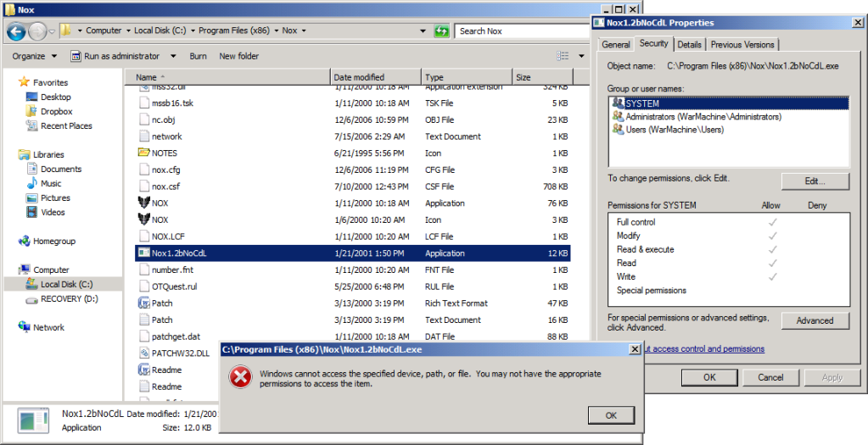The height and width of the screenshot is (445, 868).
Task: Open the Run as administrator dropdown arrow
Action: [x=173, y=56]
